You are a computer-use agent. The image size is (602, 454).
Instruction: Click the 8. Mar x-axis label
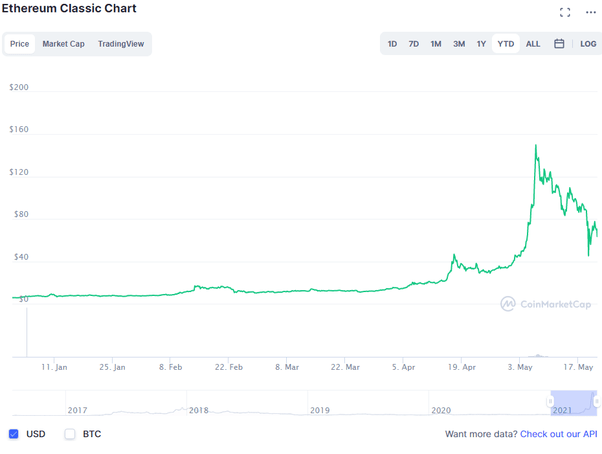click(287, 367)
